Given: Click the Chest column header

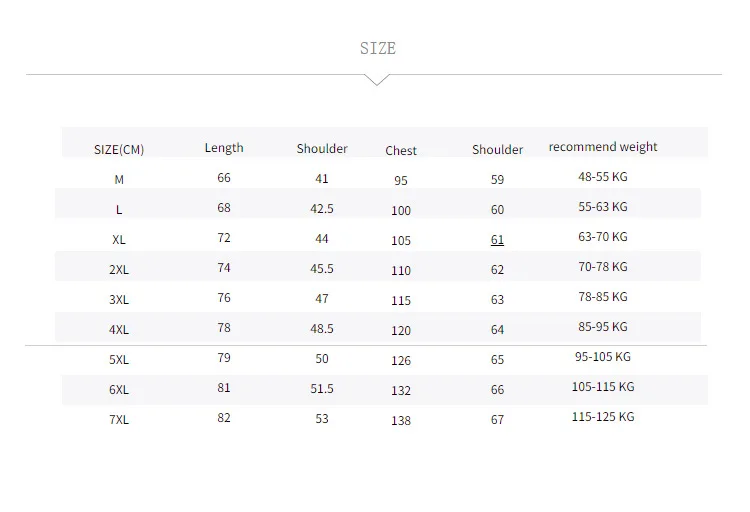Looking at the screenshot, I should [401, 151].
